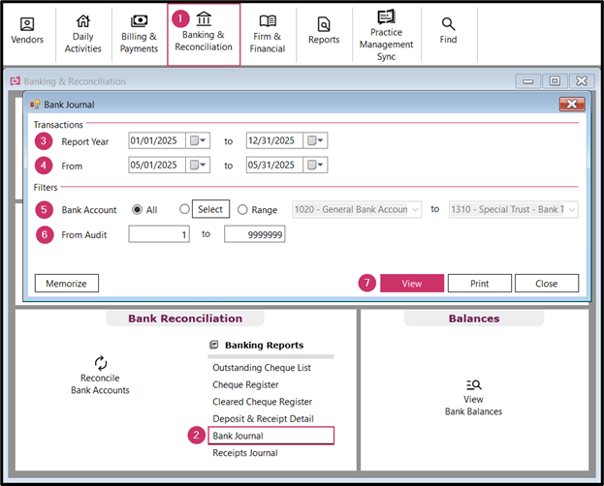Open calendar dropdown for Report Year end date
Image resolution: width=604 pixels, height=486 pixels.
315,141
